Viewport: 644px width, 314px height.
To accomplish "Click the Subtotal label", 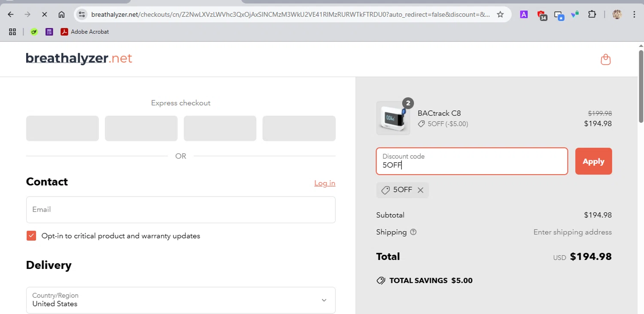I will [x=390, y=215].
